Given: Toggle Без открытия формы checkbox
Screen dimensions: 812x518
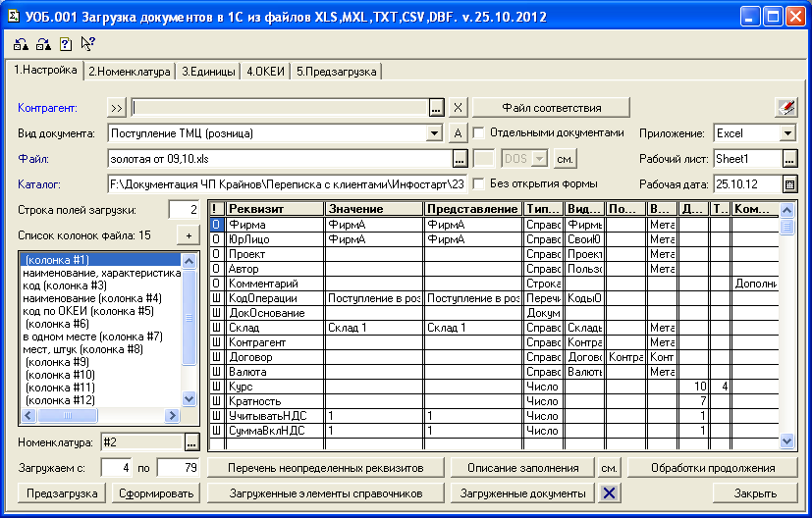Looking at the screenshot, I should pos(479,183).
